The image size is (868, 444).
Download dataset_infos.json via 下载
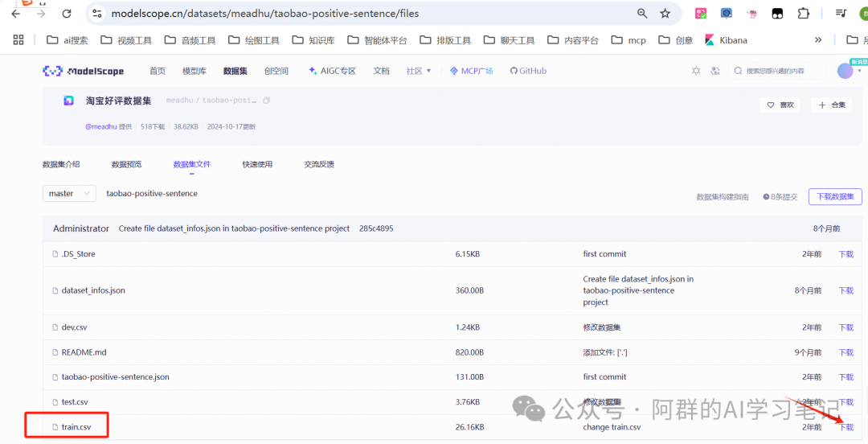click(845, 290)
